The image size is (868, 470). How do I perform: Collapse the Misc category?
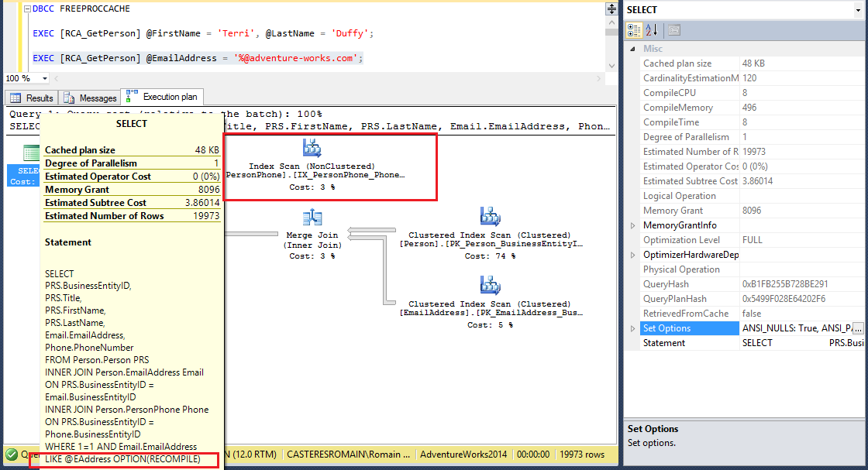tap(632, 49)
